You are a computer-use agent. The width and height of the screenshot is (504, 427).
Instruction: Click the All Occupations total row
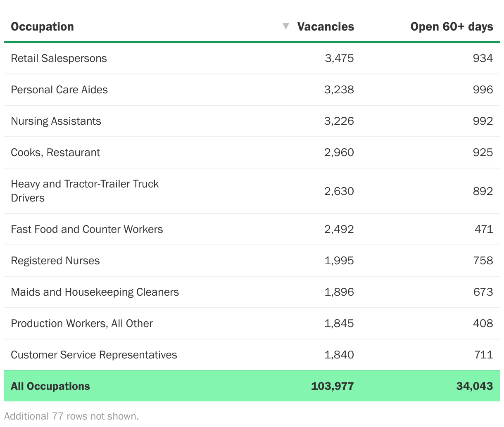pyautogui.click(x=50, y=386)
